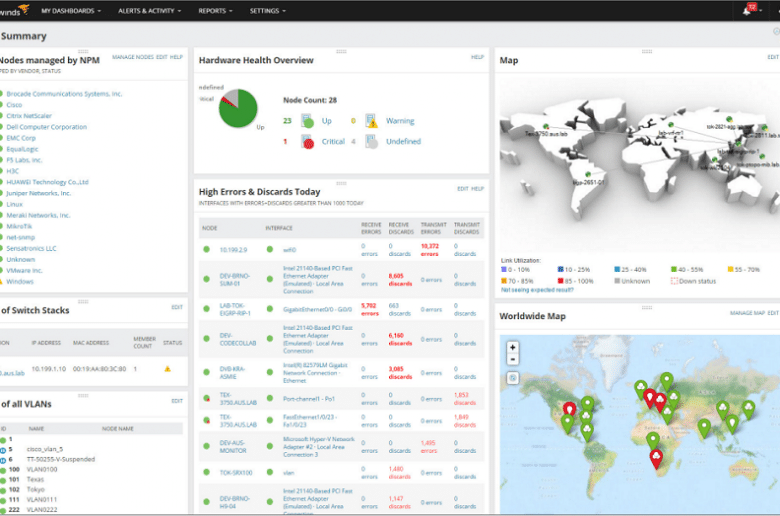Click the green status dot beside TOK-SRX100

point(206,472)
